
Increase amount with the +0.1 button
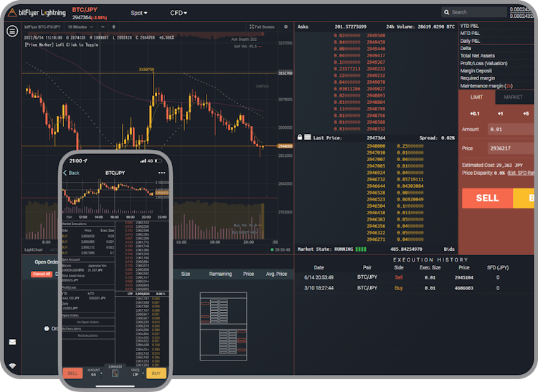474,113
